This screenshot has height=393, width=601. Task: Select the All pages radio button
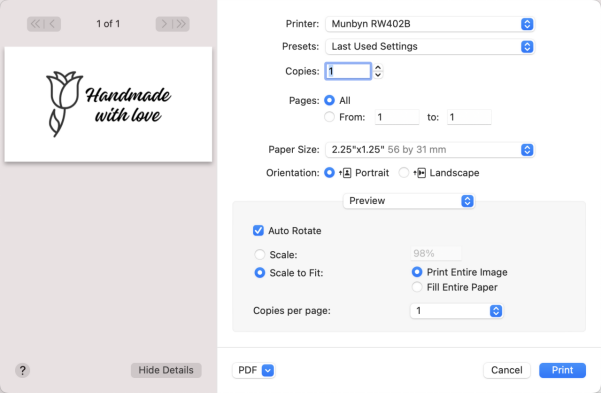click(x=329, y=100)
